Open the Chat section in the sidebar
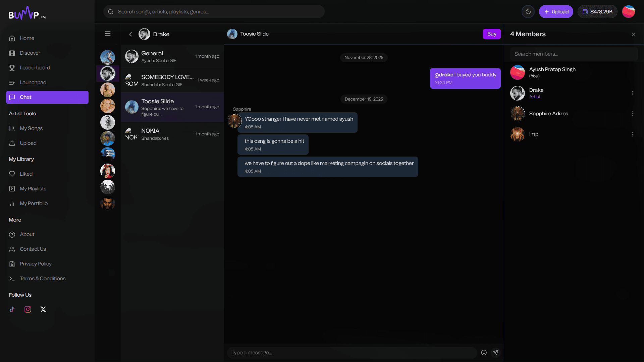 (x=25, y=97)
